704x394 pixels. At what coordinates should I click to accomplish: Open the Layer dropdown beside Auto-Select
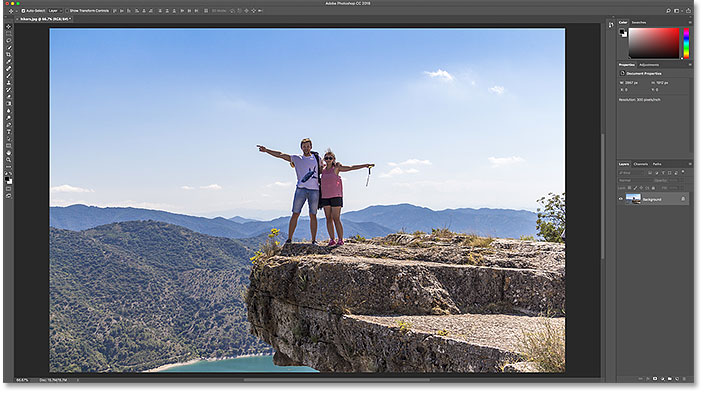(x=55, y=10)
